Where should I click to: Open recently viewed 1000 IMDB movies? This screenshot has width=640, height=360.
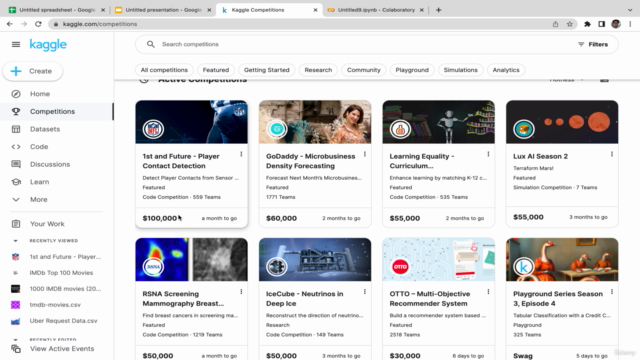(x=65, y=289)
